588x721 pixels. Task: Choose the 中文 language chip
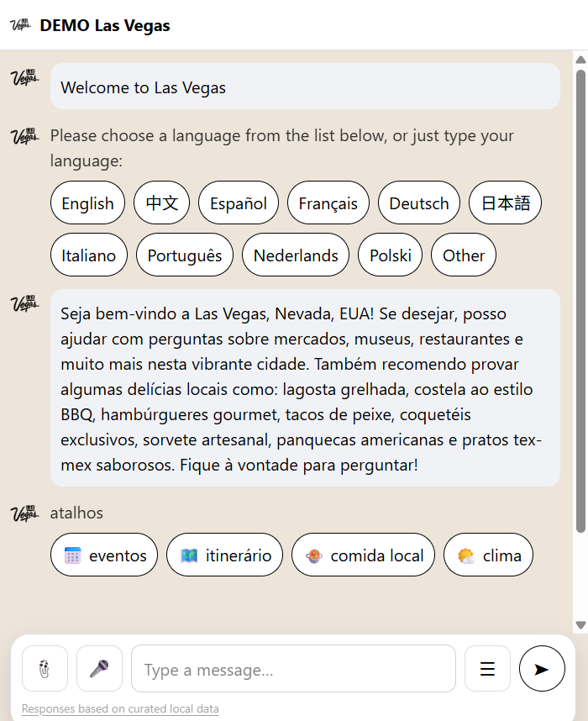coord(161,203)
